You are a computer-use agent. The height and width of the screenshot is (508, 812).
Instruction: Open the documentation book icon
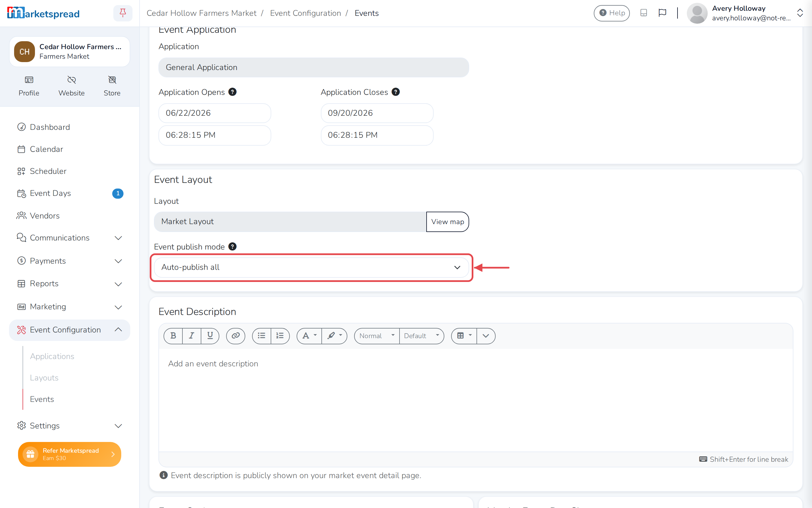[x=643, y=13]
